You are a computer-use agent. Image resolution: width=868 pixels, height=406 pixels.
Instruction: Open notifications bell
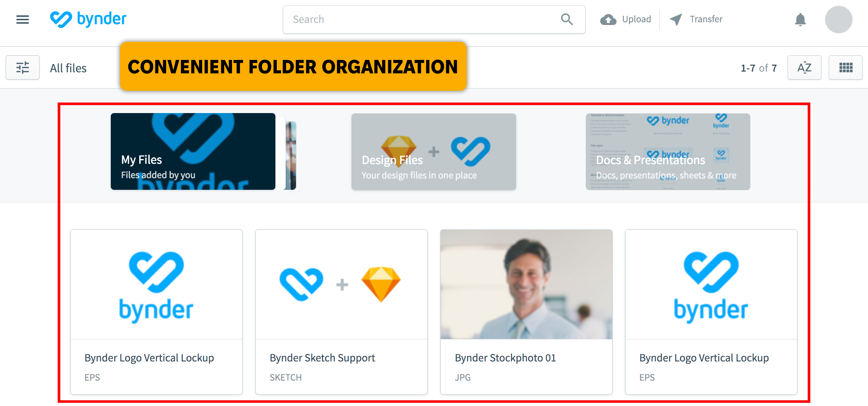tap(800, 20)
